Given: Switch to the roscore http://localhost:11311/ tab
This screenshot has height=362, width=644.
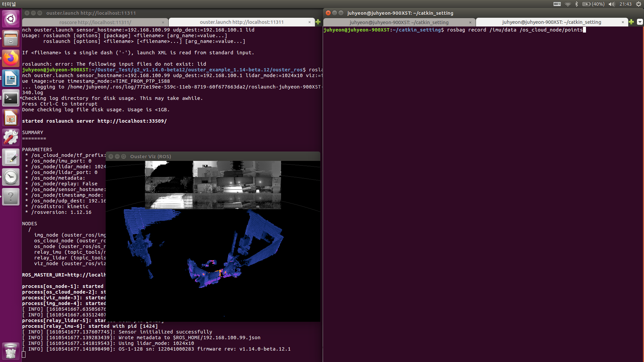Looking at the screenshot, I should (x=95, y=22).
